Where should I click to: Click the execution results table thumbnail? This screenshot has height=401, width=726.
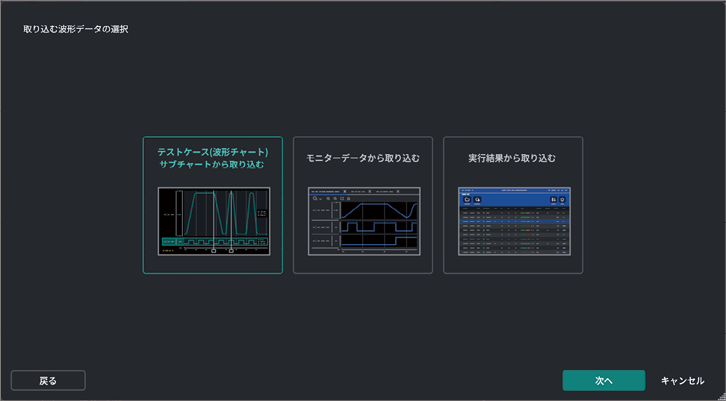pos(514,221)
